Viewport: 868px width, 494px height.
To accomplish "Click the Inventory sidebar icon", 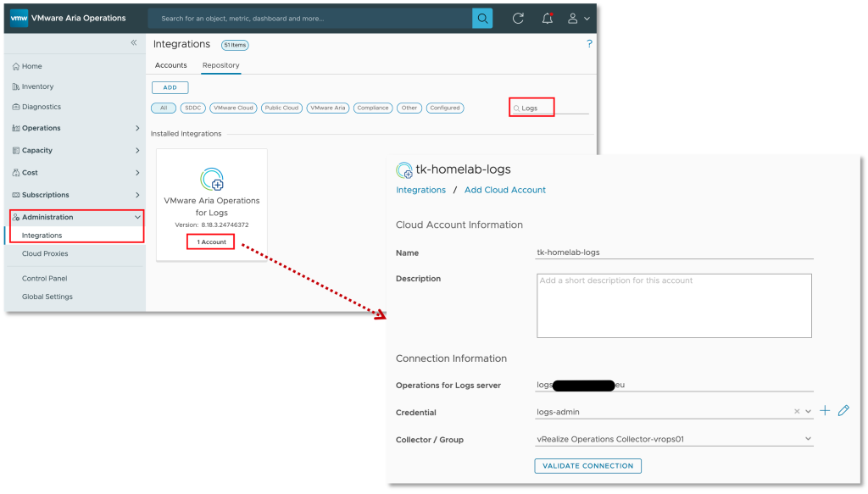I will 15,86.
